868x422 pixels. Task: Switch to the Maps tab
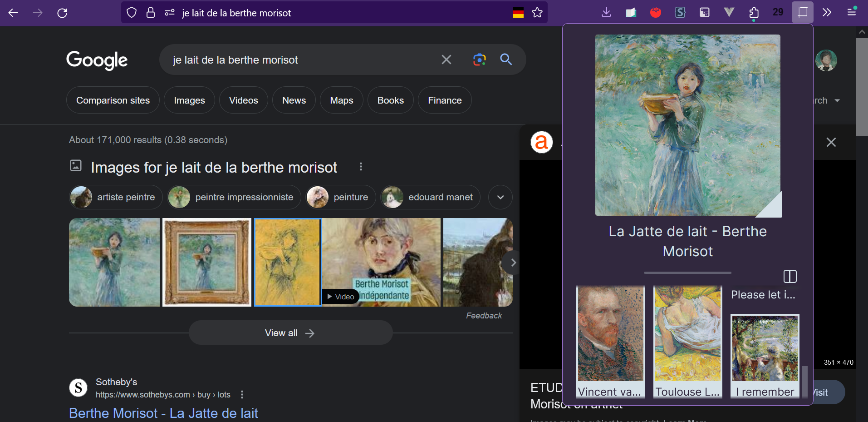coord(342,100)
